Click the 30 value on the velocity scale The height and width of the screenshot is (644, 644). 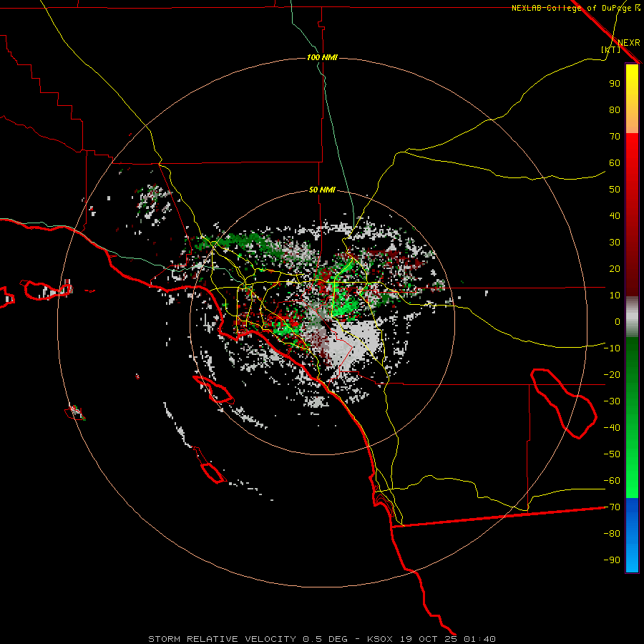click(x=615, y=243)
